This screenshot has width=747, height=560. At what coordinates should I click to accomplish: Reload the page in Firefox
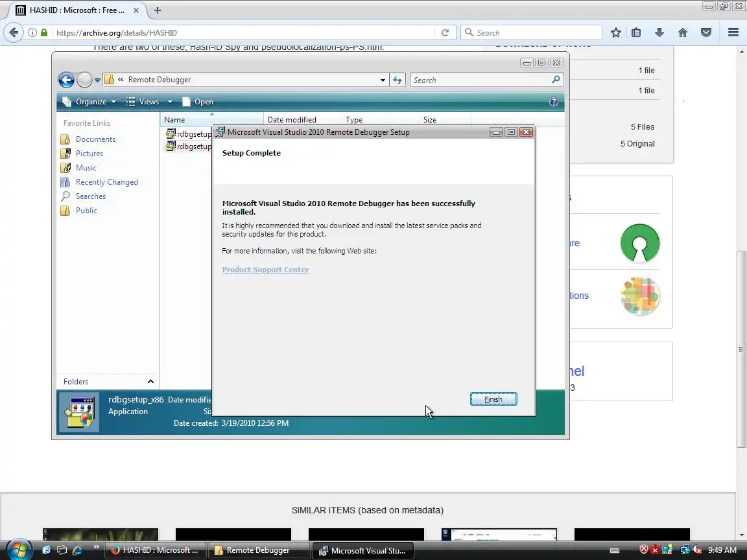[x=445, y=32]
